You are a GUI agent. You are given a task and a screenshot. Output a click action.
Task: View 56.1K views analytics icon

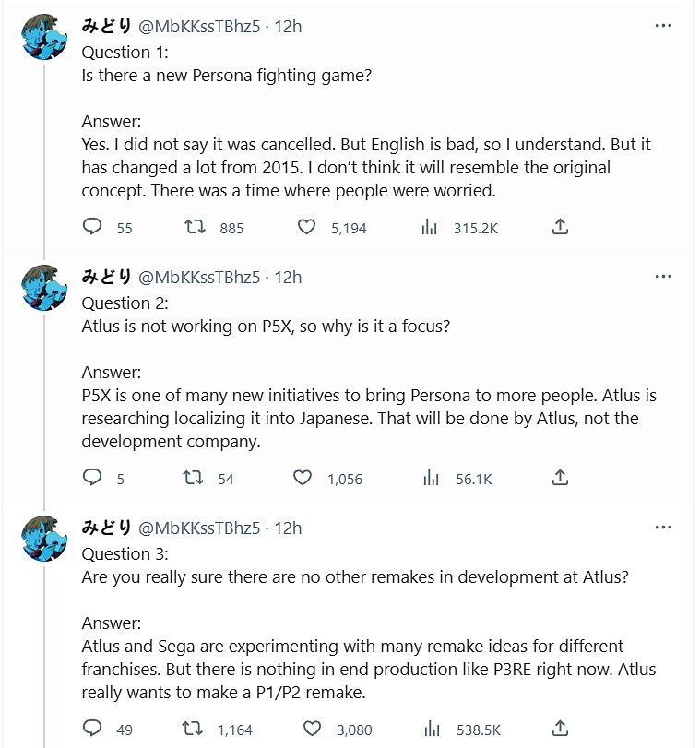(429, 478)
